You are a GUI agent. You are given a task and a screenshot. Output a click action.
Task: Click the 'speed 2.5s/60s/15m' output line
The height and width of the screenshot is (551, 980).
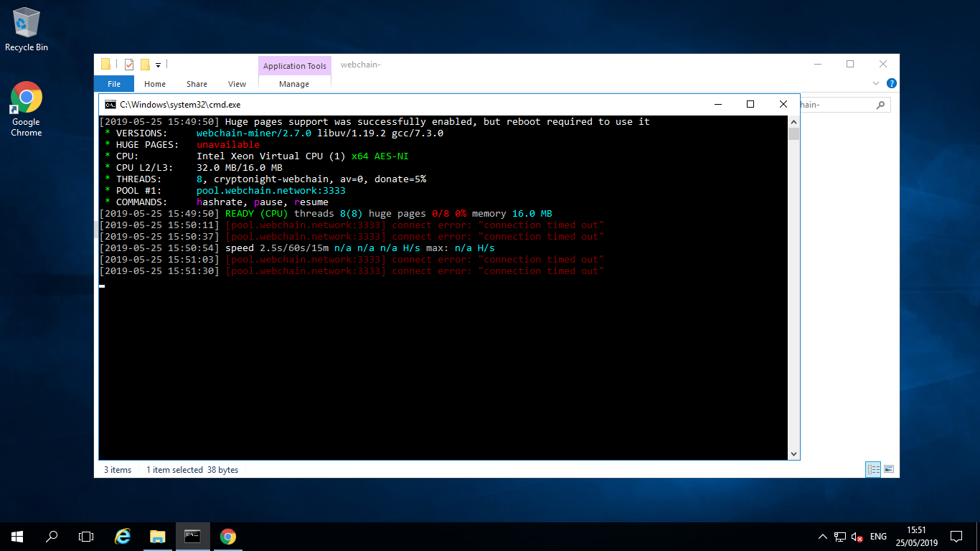coord(297,248)
